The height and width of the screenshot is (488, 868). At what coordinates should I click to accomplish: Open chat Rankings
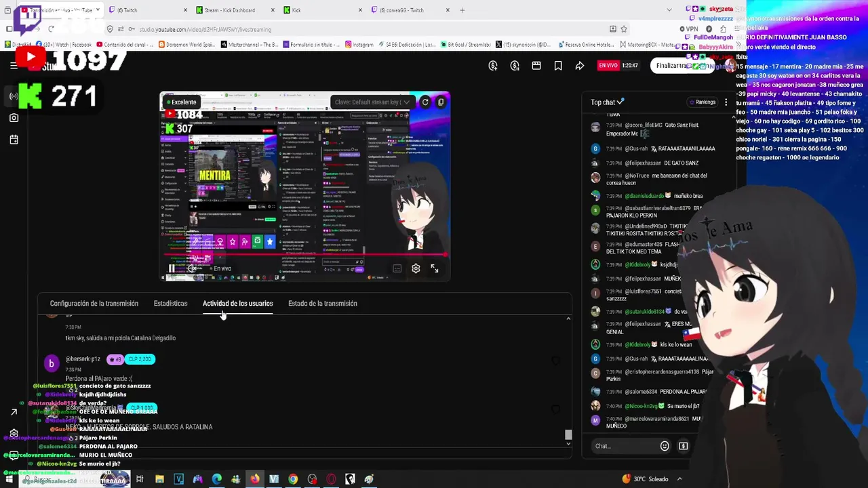pos(703,102)
